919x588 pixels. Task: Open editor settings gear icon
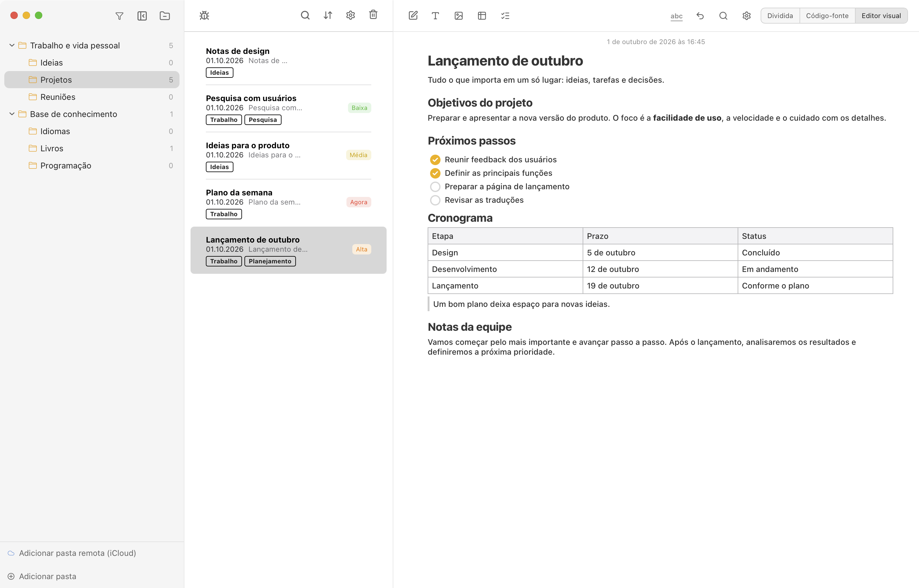[x=747, y=16]
